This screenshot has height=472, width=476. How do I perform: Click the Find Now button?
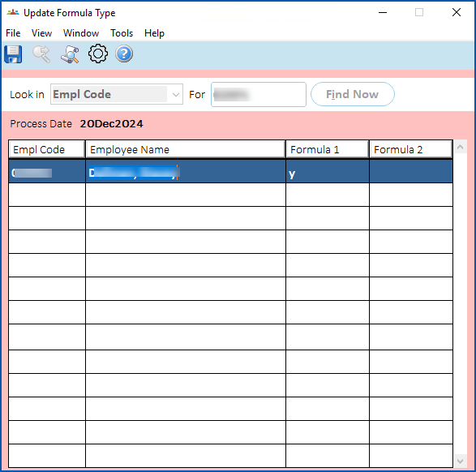[353, 94]
